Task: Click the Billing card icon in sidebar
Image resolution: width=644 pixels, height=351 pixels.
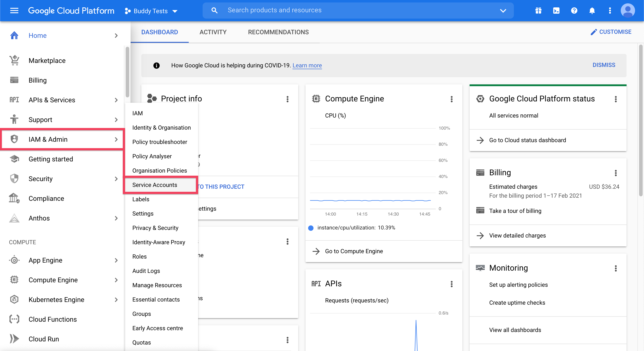Action: tap(14, 80)
